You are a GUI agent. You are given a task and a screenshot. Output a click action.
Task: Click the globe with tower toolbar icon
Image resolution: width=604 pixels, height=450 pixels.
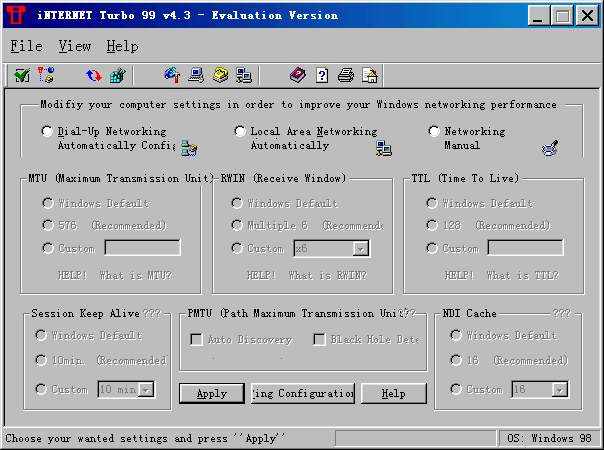pos(172,75)
